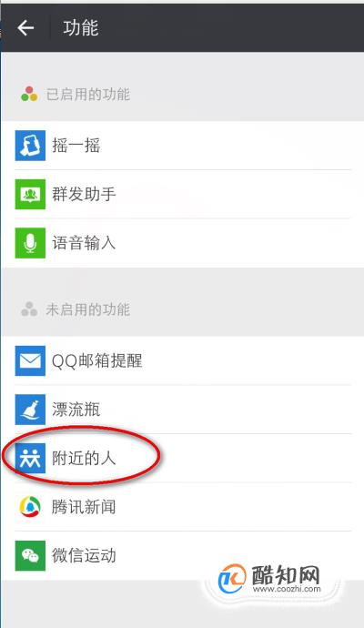The width and height of the screenshot is (364, 628).
Task: Open the 腾讯新闻 list item
Action: tap(183, 507)
